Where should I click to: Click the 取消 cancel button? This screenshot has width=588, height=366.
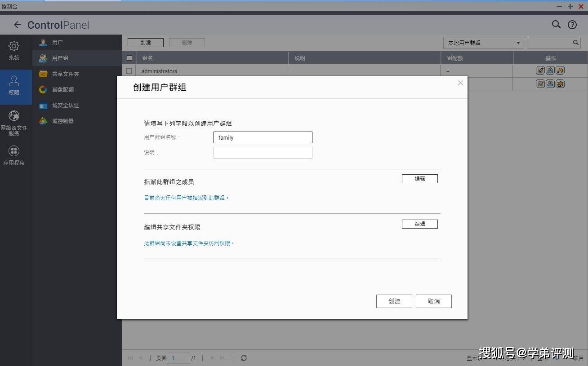(x=434, y=301)
